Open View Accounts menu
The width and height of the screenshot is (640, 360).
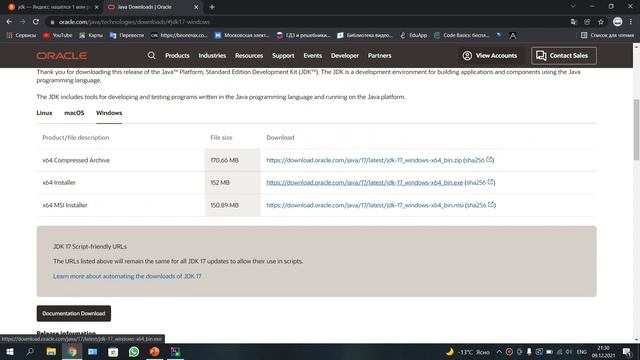[x=490, y=56]
